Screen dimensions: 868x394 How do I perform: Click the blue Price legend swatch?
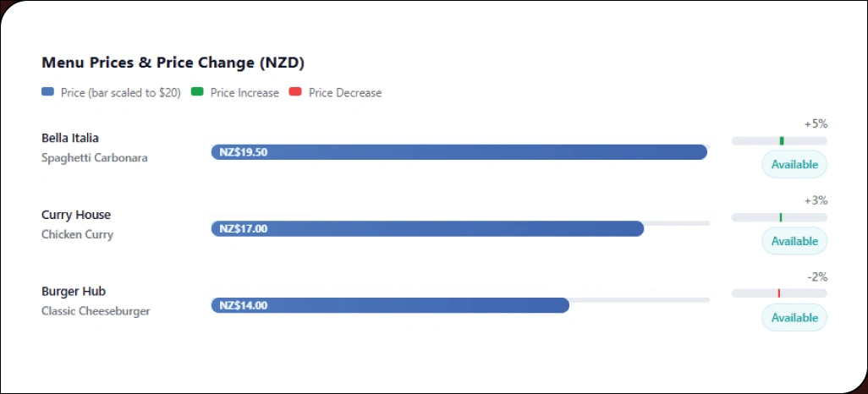click(x=47, y=93)
